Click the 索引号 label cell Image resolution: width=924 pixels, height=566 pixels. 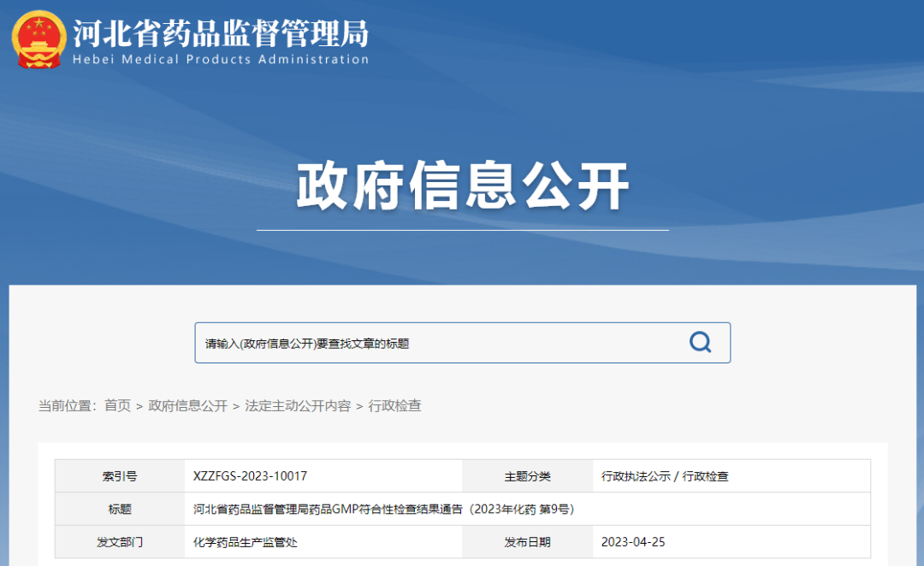(x=120, y=476)
